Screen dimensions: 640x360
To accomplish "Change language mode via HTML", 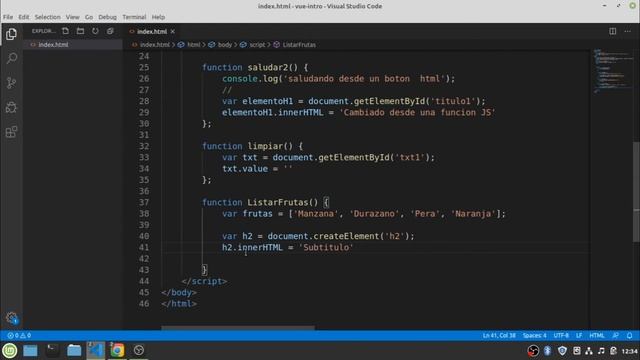I will 597,336.
